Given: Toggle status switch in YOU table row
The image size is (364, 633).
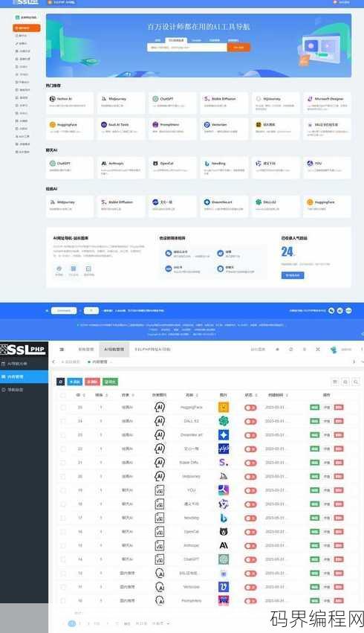Looking at the screenshot, I should click(x=250, y=490).
